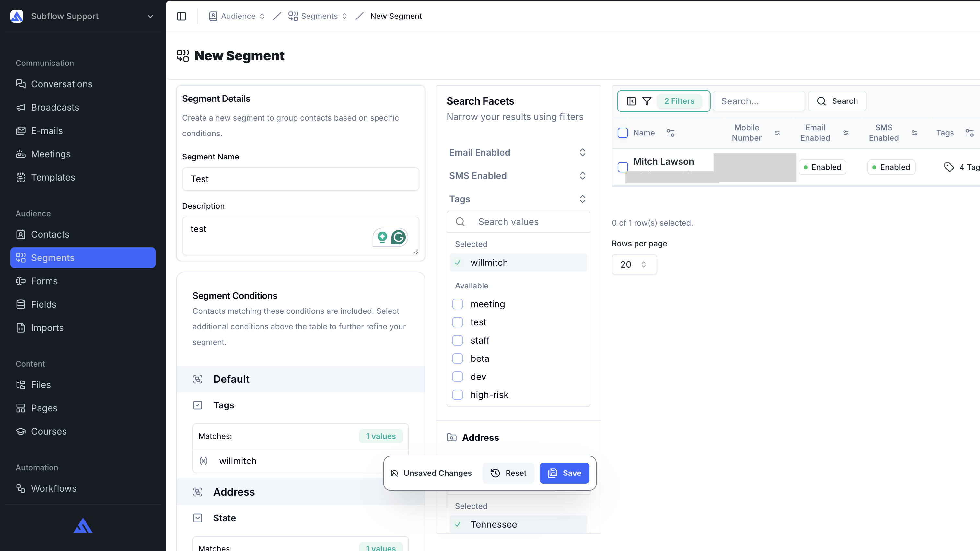Click the filter funnel icon
Image resolution: width=980 pixels, height=551 pixels.
click(647, 101)
